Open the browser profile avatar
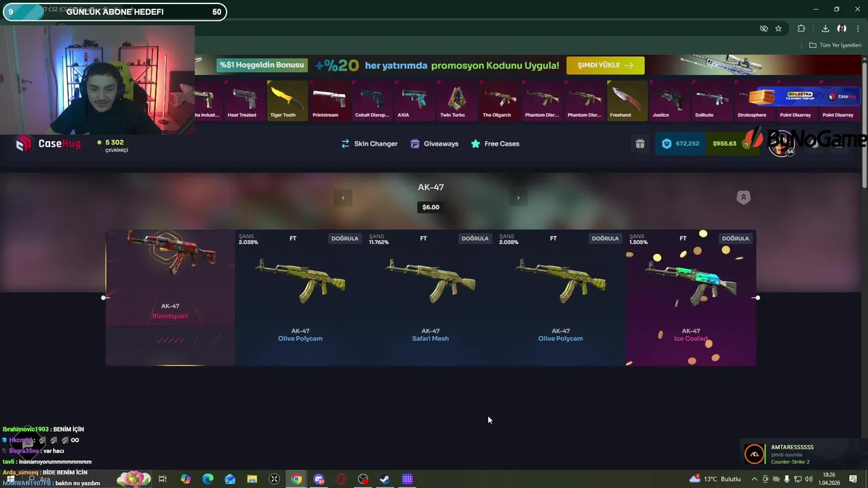The width and height of the screenshot is (868, 488). coord(842,28)
